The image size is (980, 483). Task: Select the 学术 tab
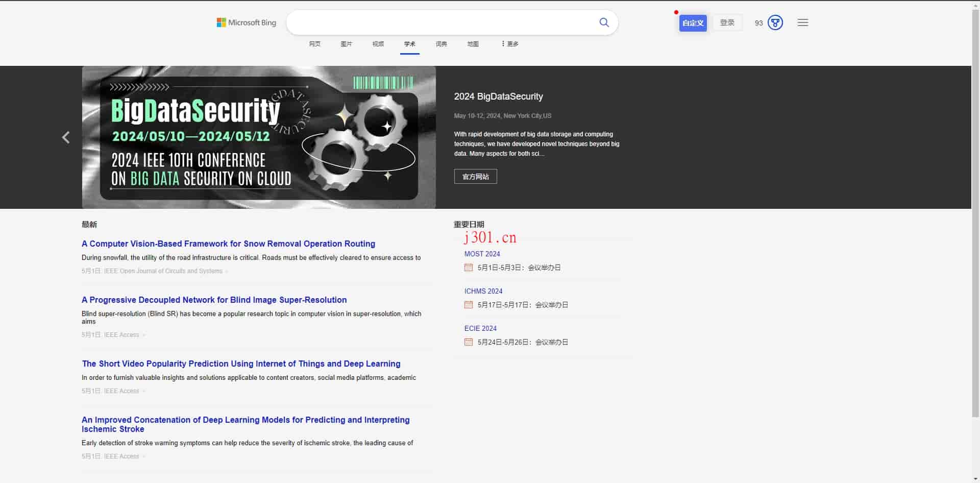coord(410,44)
